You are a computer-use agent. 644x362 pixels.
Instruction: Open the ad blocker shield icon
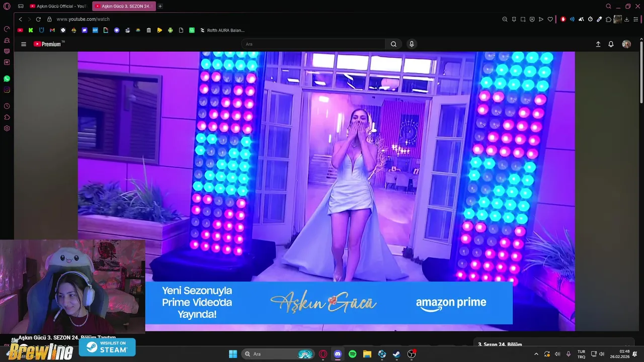[x=532, y=19]
